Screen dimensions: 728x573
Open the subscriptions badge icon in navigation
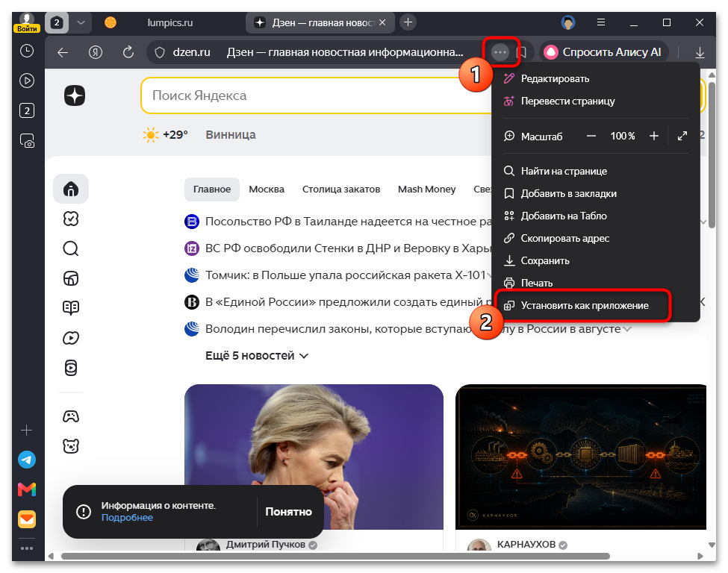pos(71,219)
